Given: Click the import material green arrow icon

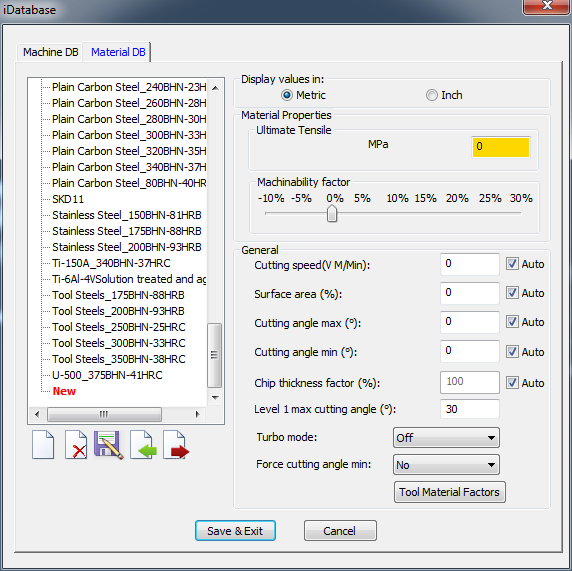Looking at the screenshot, I should 143,444.
